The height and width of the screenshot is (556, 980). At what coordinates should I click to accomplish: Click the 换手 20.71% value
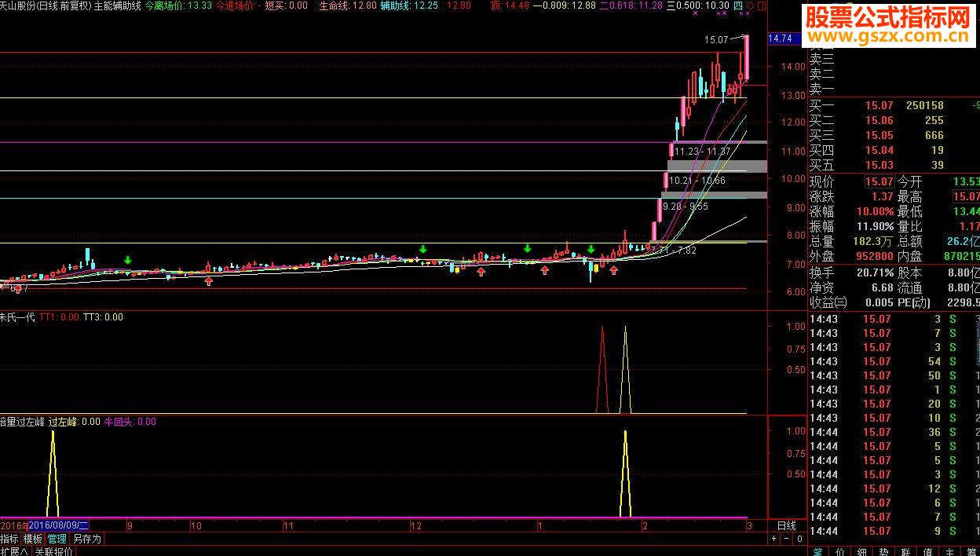[876, 273]
